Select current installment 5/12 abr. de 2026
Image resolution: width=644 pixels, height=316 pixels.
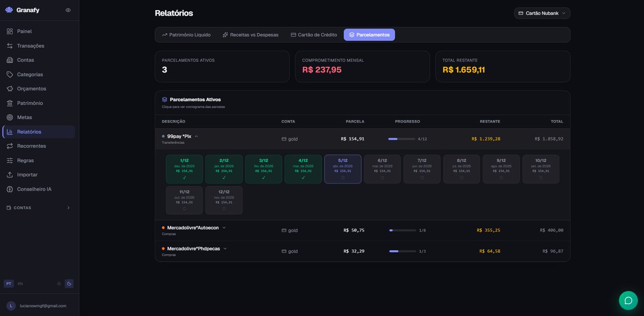click(x=343, y=169)
